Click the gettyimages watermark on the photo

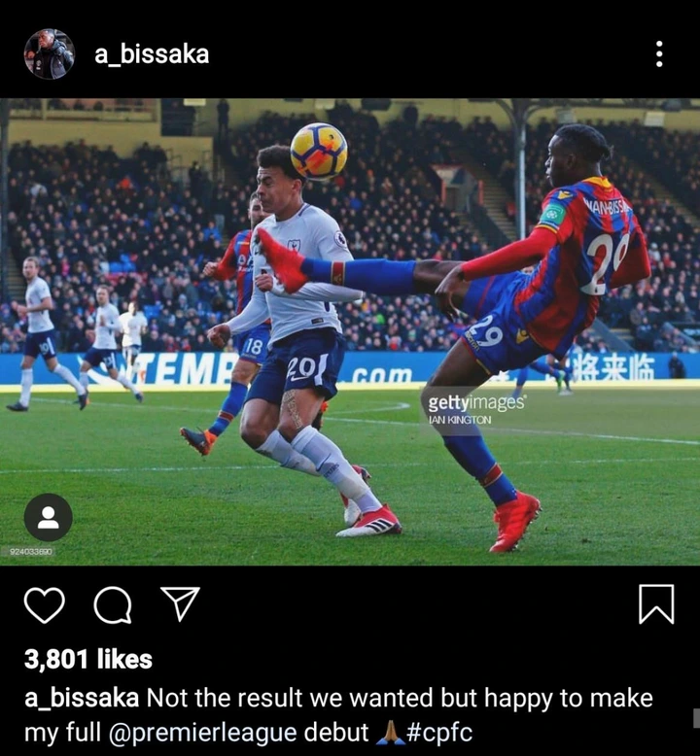(x=476, y=402)
